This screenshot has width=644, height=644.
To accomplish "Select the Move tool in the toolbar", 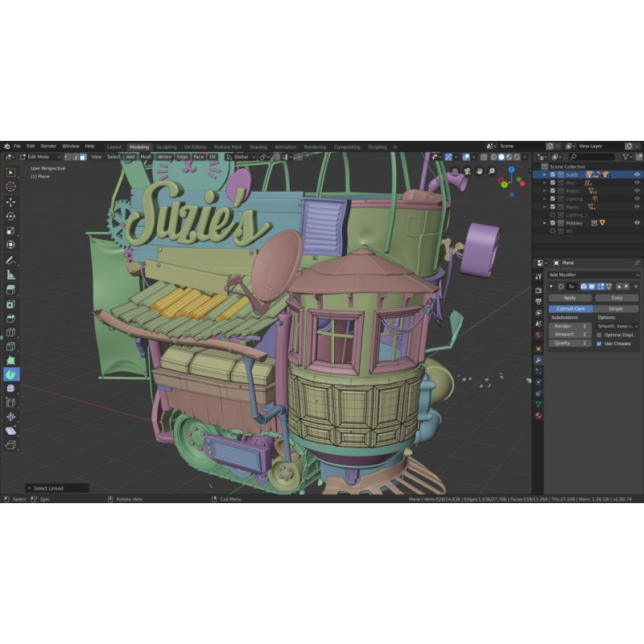I will [11, 201].
